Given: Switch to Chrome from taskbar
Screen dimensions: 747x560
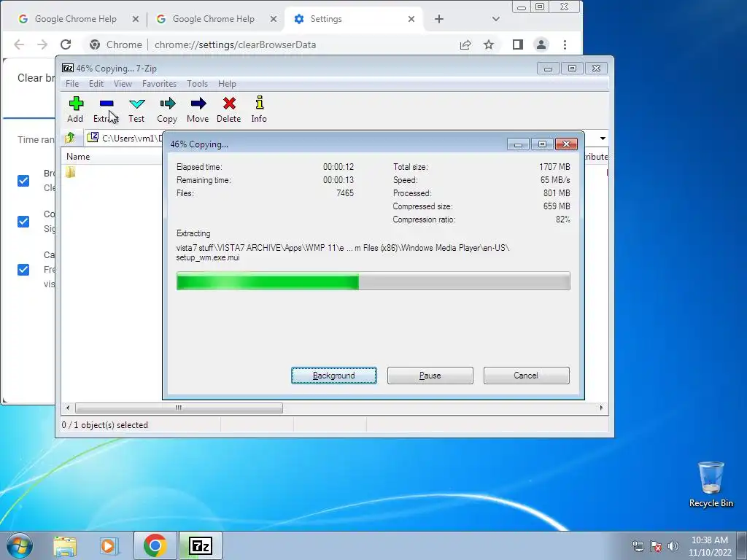Looking at the screenshot, I should coord(155,545).
